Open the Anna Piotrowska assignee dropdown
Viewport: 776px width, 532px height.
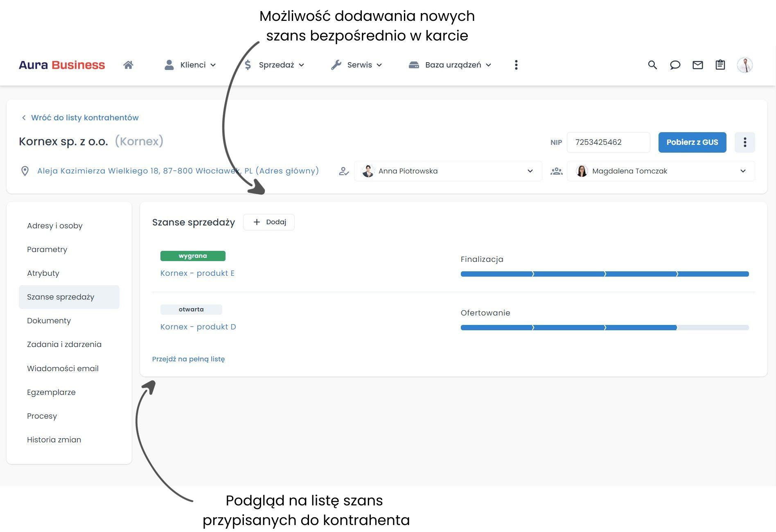click(x=448, y=171)
